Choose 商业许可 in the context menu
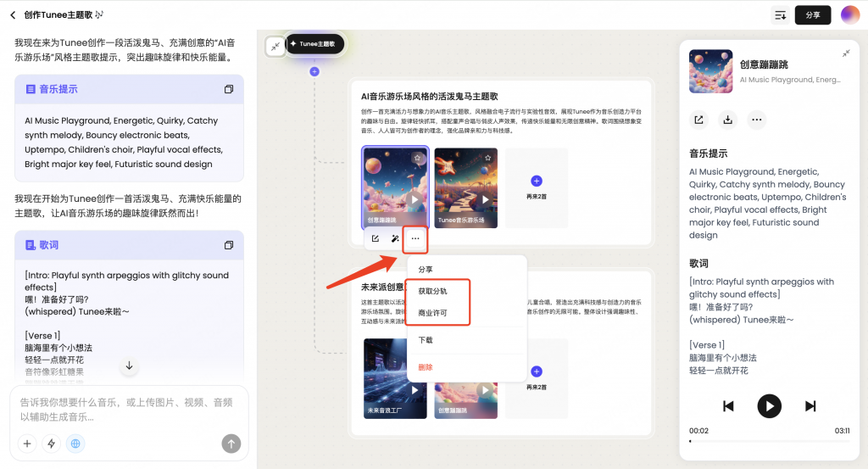 click(x=432, y=313)
